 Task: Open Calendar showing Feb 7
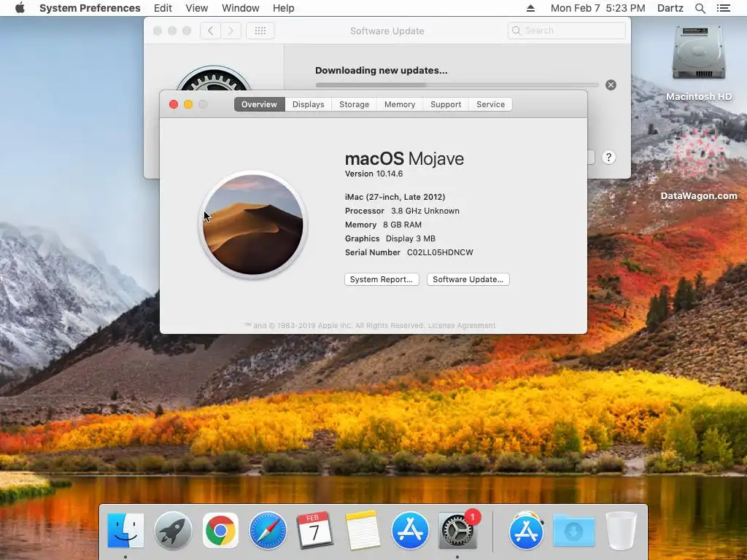(314, 530)
